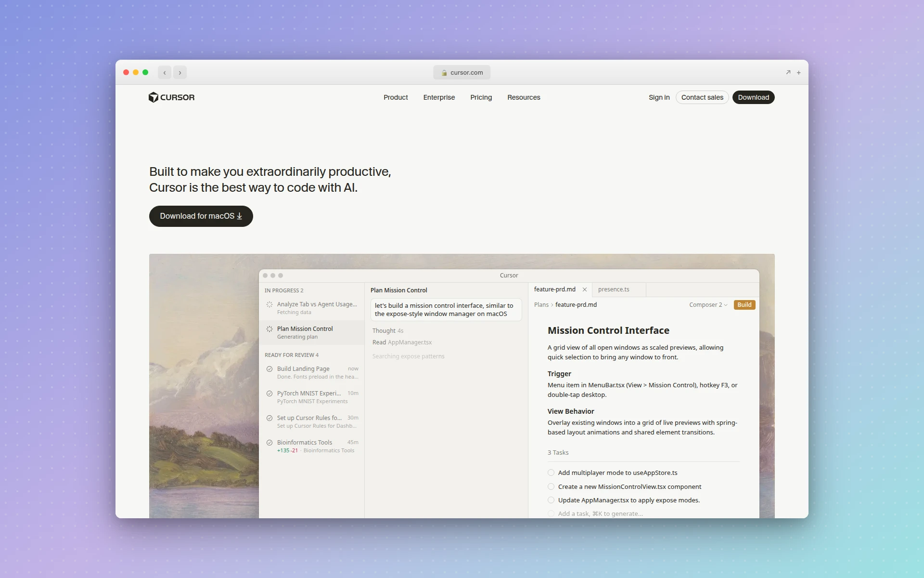
Task: Check the Update AppManager.tsx task
Action: [x=551, y=500]
